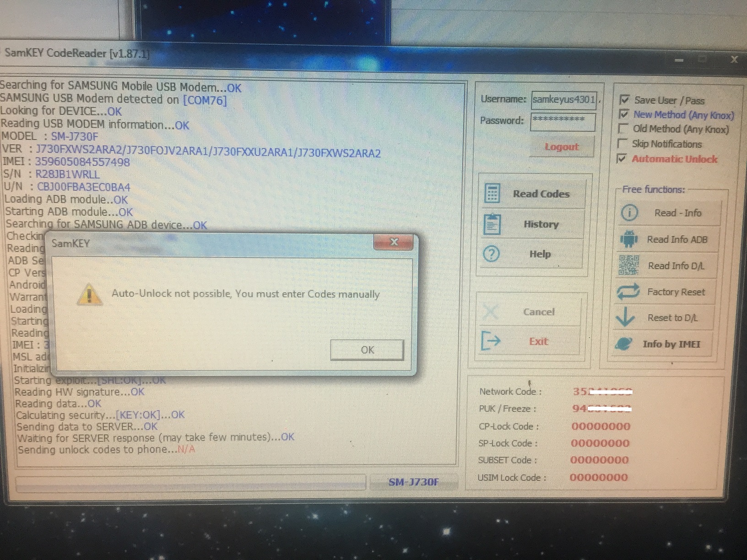Minimize the SamKEY CodeReader window
Viewport: 747px width, 560px height.
tap(679, 60)
